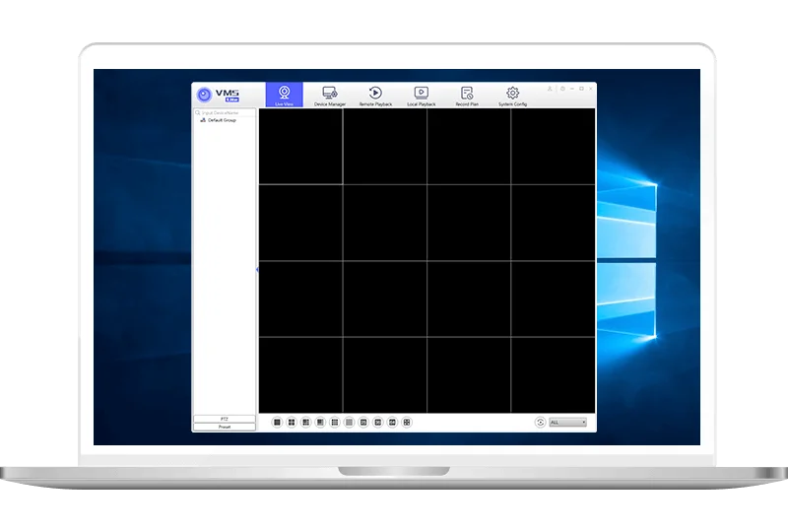The width and height of the screenshot is (788, 532).
Task: Select single-window layout icon
Action: 277,422
